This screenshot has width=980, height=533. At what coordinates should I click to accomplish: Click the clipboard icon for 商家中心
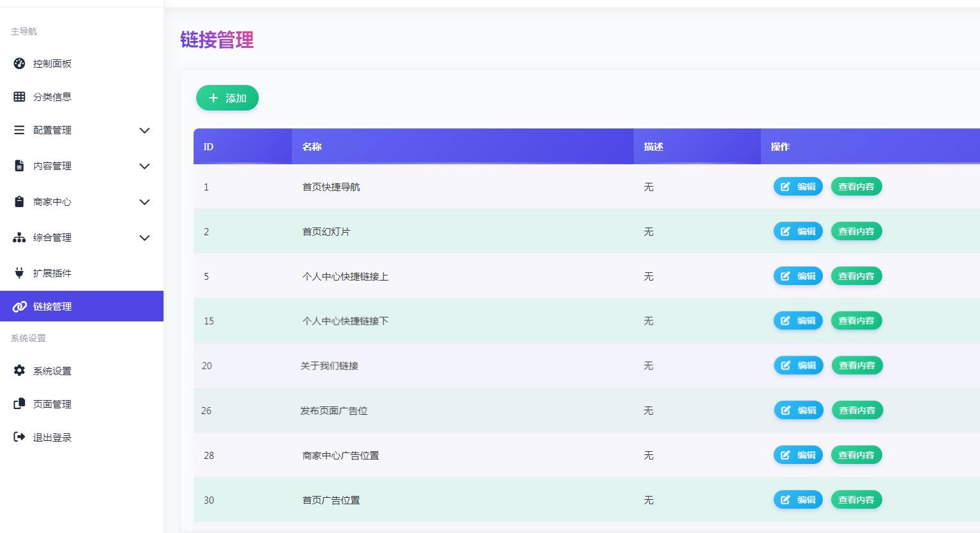[x=19, y=201]
